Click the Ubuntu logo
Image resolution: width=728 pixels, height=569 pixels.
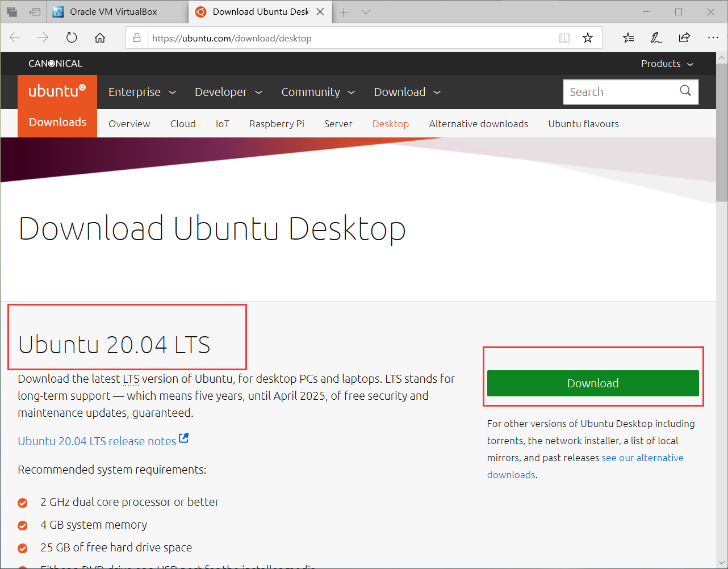coord(57,91)
